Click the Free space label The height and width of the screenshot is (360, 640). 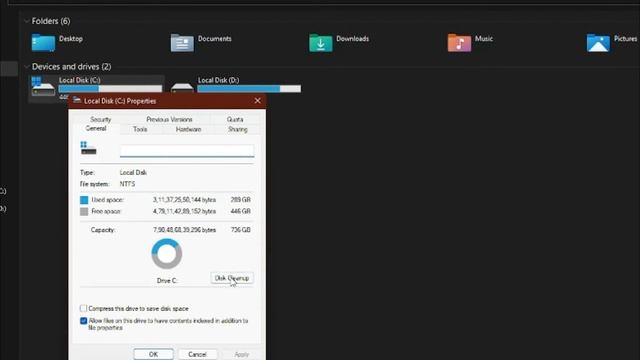tap(106, 211)
